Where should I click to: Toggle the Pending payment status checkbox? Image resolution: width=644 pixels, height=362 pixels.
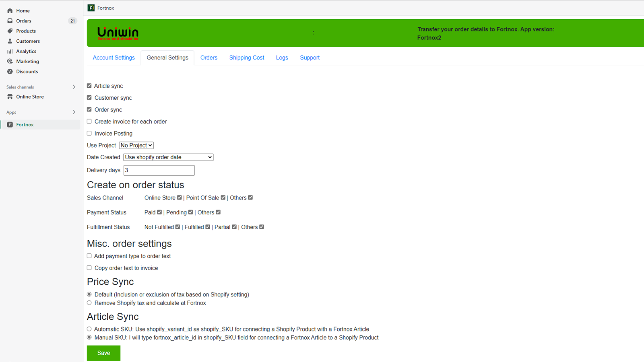click(191, 212)
